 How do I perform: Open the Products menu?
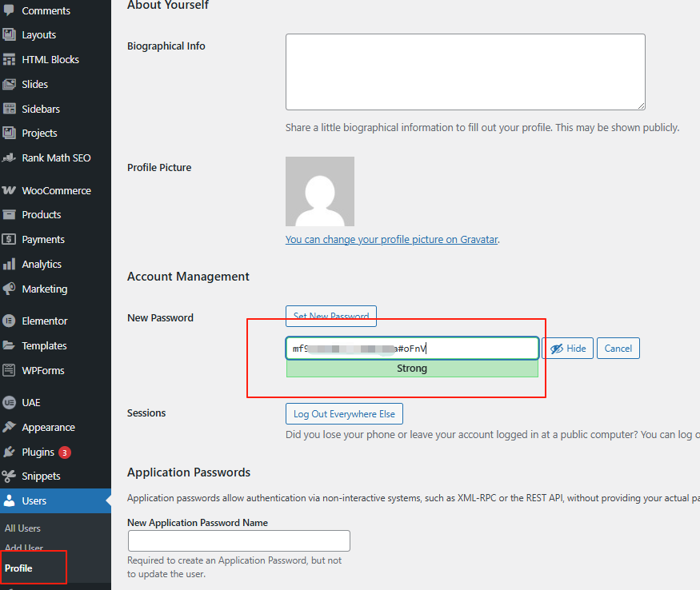41,214
